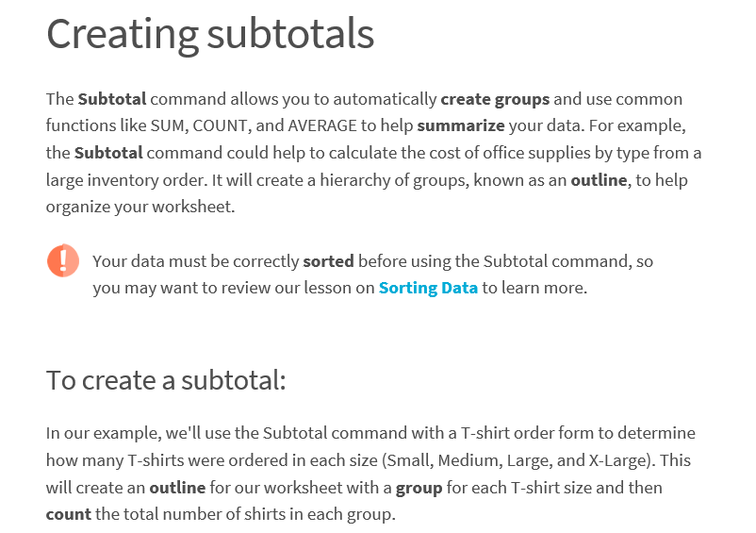Click the bold word 'count' in last paragraph
Viewport: 756px width, 533px height.
(69, 515)
